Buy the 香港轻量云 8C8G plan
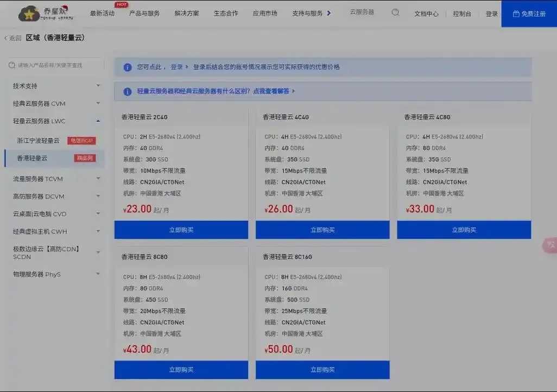 [181, 370]
